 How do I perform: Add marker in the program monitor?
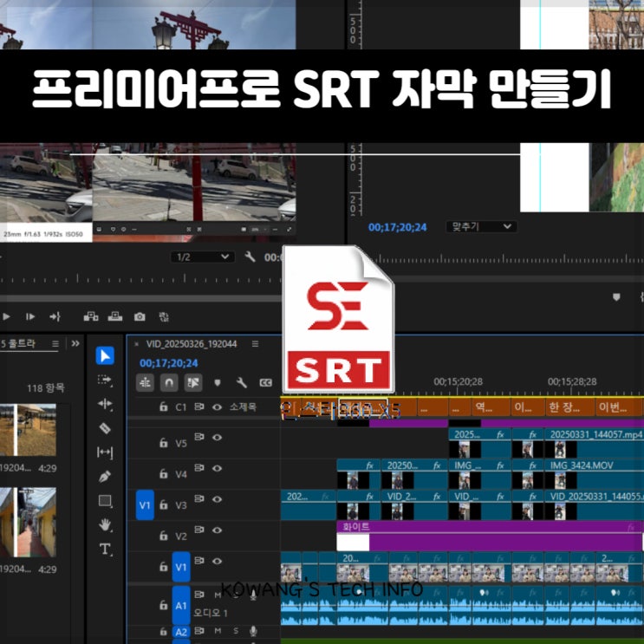click(616, 297)
